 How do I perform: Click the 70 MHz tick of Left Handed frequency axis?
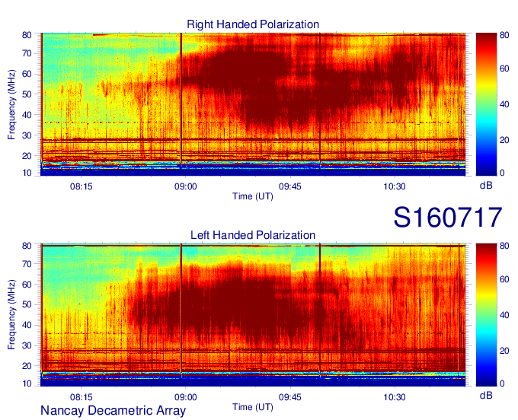27,264
